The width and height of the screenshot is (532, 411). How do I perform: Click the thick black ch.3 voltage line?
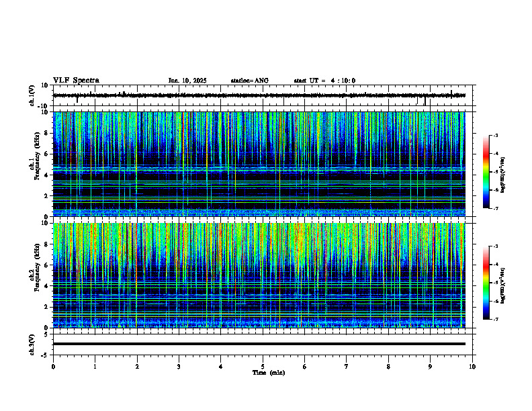(x=259, y=344)
